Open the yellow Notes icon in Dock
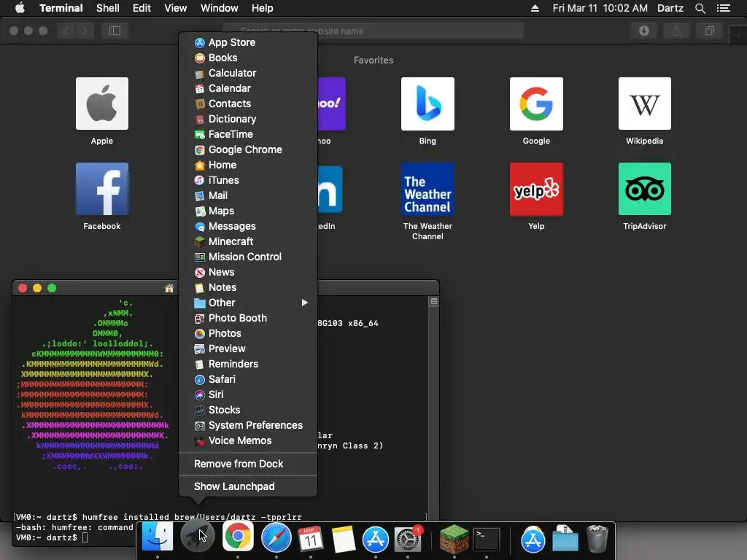The height and width of the screenshot is (560, 747). click(343, 539)
